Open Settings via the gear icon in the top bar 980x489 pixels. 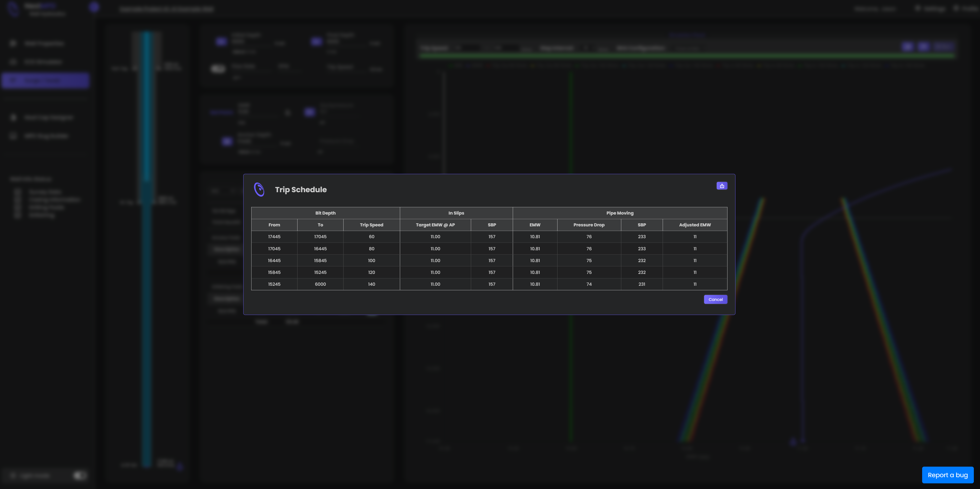918,8
